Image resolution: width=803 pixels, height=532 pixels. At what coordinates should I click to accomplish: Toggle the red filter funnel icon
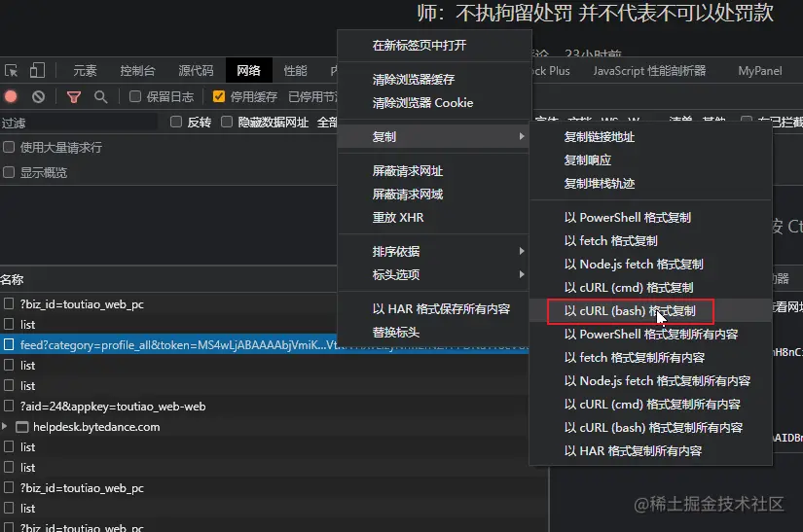pyautogui.click(x=74, y=96)
